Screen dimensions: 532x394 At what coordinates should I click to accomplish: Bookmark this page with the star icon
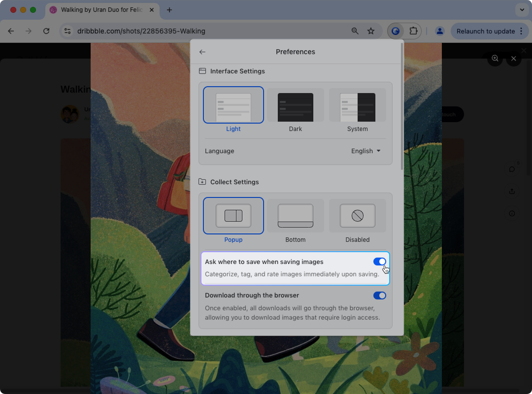[x=371, y=31]
